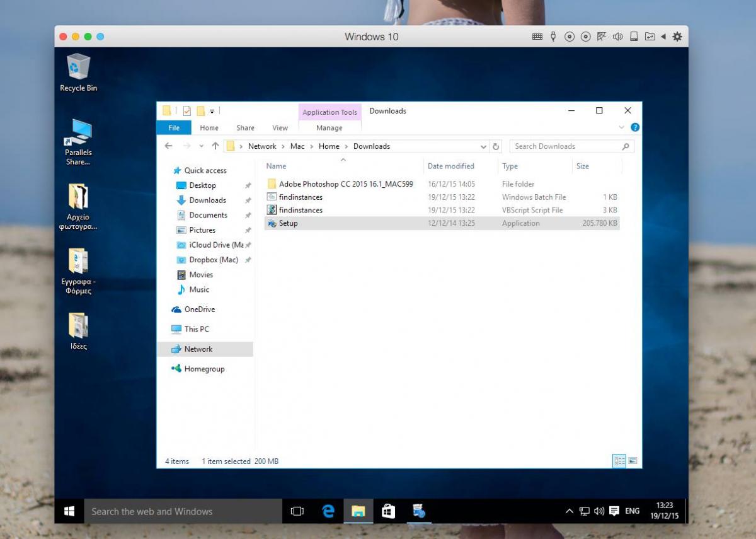Screen dimensions: 756x539
Task: Open the Parallels keyboard menu icon
Action: 537,37
